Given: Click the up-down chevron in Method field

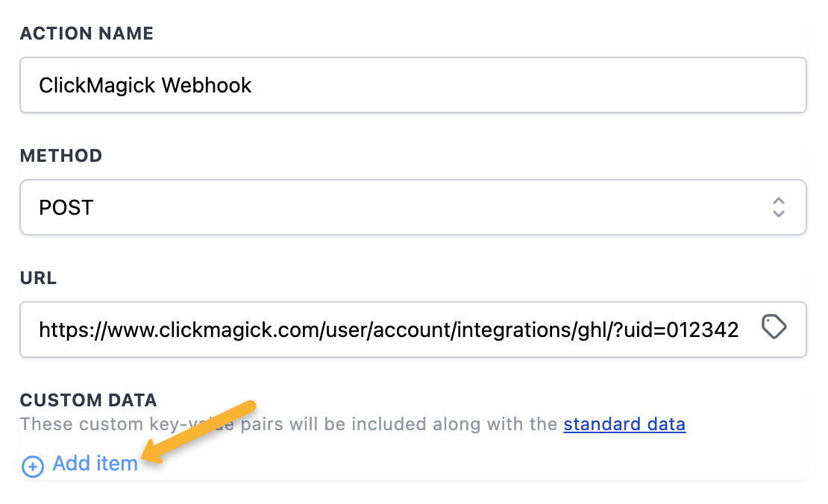Looking at the screenshot, I should 779,207.
